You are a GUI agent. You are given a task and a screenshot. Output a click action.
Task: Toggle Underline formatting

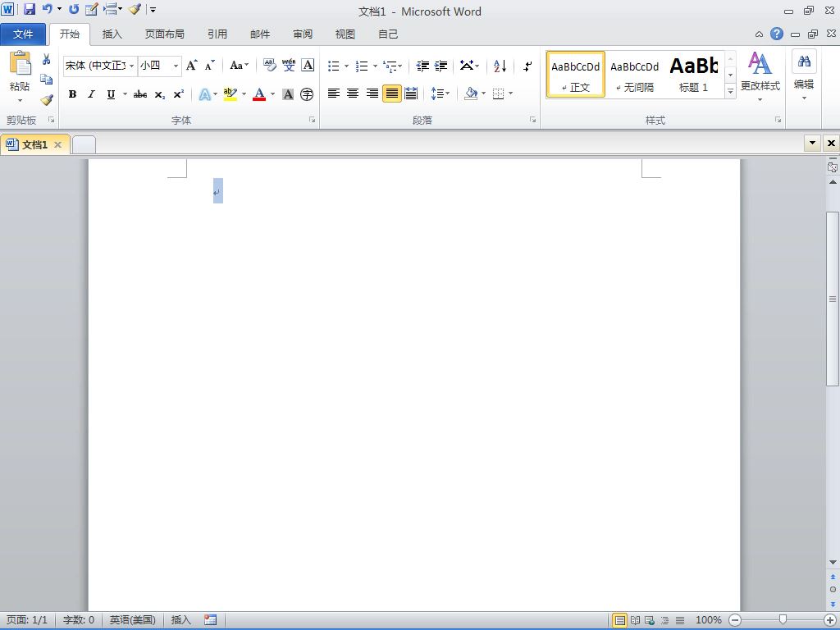pyautogui.click(x=111, y=94)
